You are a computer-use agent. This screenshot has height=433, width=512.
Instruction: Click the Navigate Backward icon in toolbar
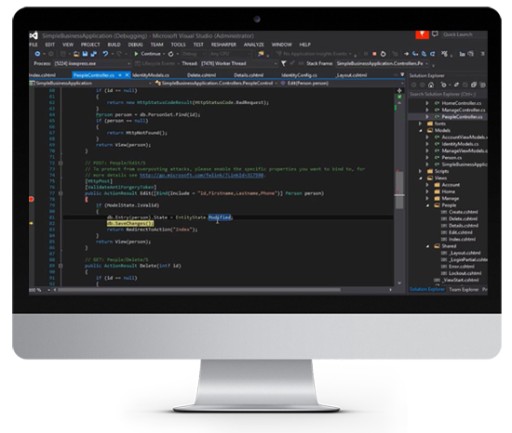37,54
